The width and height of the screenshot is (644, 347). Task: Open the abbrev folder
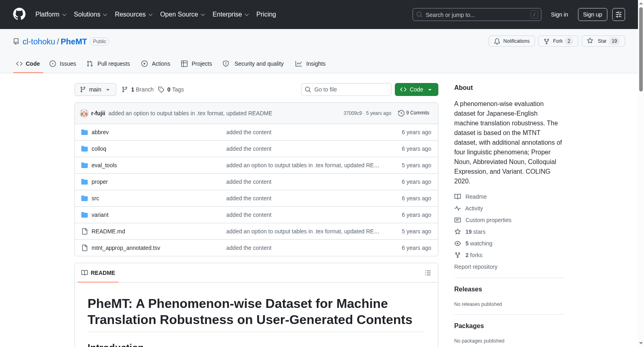100,132
